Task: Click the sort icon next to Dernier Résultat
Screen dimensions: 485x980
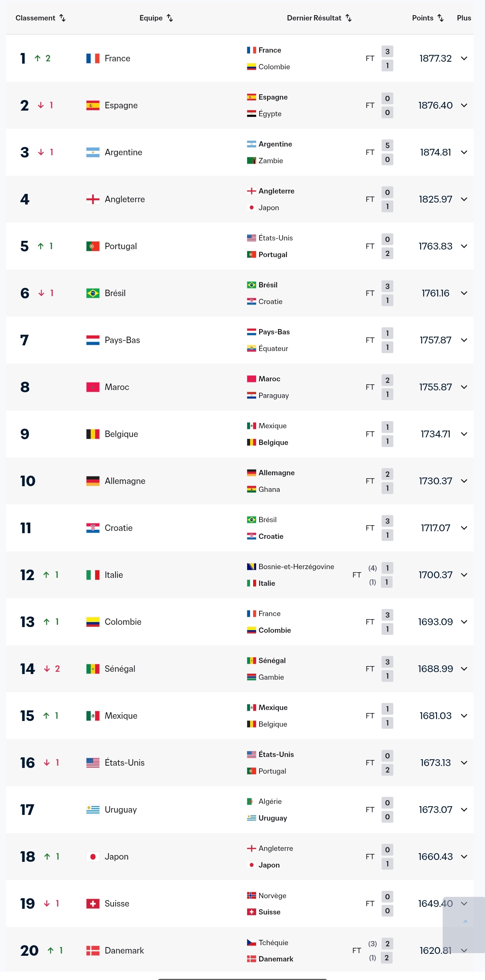Action: (x=348, y=17)
